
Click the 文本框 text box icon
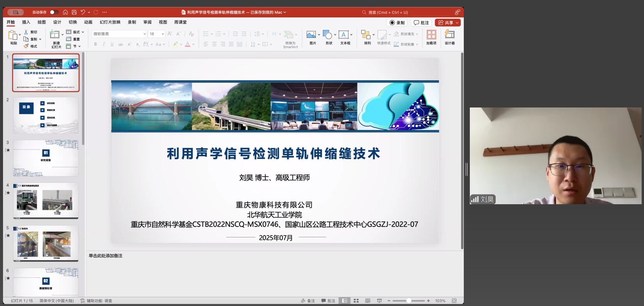(343, 34)
